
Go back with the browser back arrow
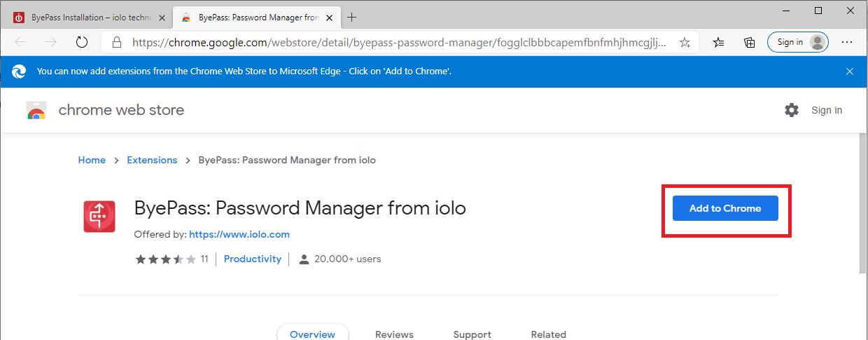(x=20, y=42)
